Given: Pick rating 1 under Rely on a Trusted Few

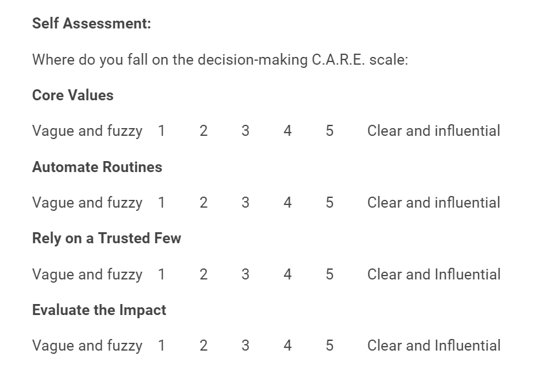Looking at the screenshot, I should pyautogui.click(x=161, y=274).
